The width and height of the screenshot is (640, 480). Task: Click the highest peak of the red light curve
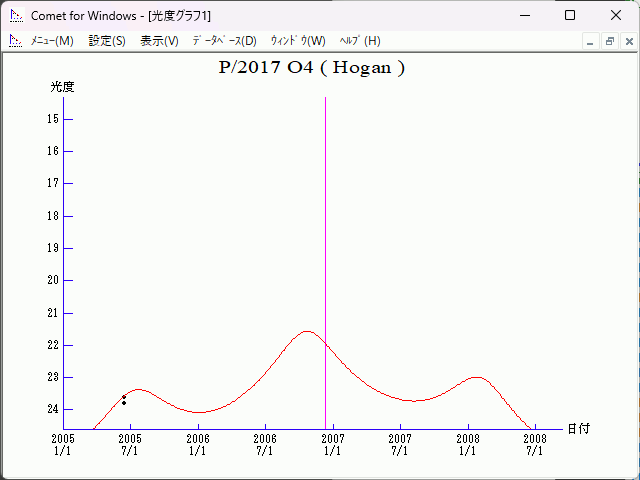pyautogui.click(x=307, y=331)
